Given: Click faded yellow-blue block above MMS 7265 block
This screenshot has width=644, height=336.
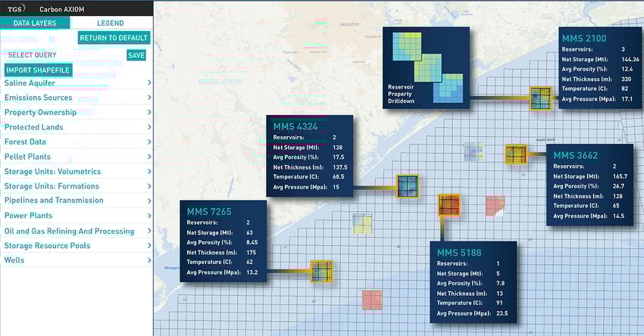Looking at the screenshot, I should [x=362, y=224].
